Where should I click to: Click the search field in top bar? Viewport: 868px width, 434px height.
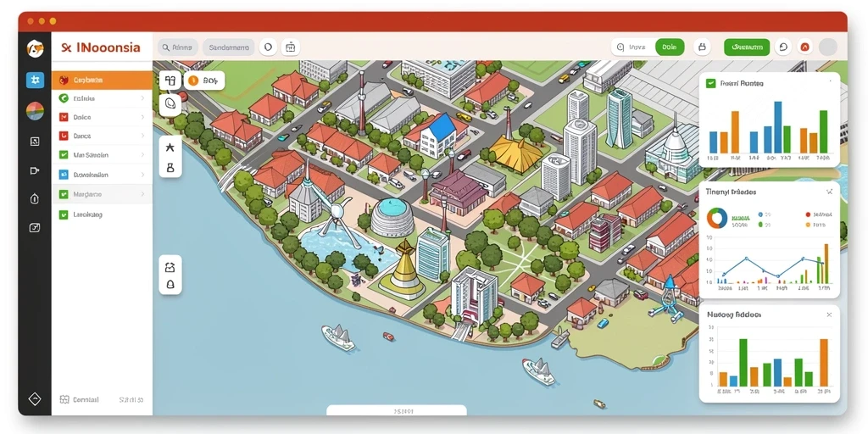tap(178, 47)
